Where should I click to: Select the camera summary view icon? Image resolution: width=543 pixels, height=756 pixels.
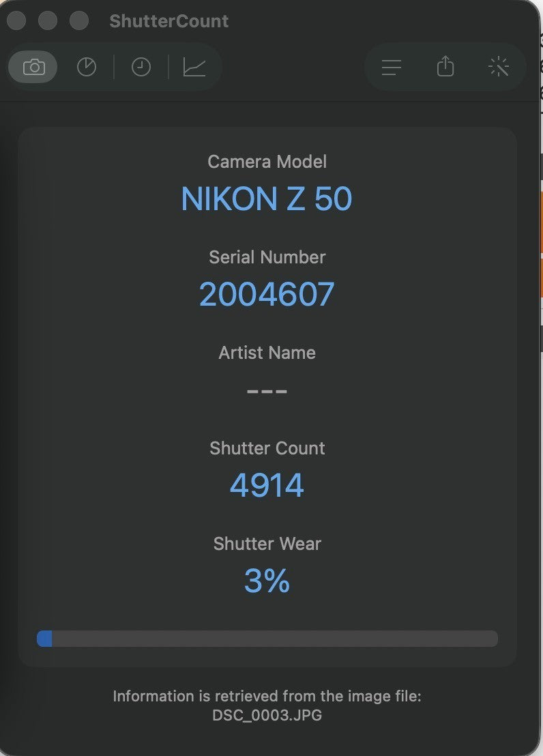[33, 67]
